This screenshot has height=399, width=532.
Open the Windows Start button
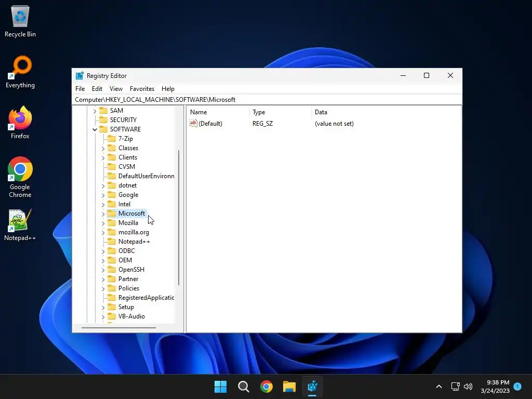[220, 387]
